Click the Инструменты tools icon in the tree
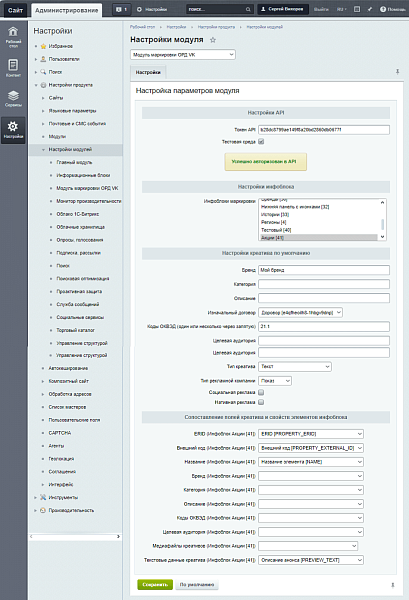409x600 pixels. (x=43, y=497)
